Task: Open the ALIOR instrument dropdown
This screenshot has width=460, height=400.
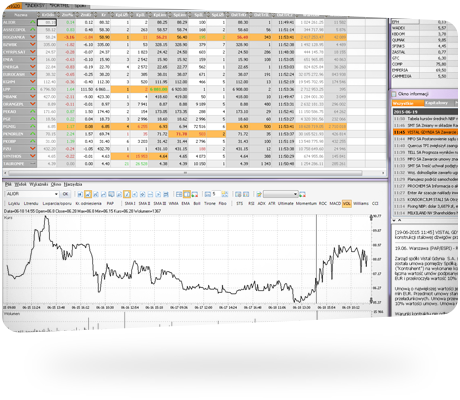Action: 56,194
